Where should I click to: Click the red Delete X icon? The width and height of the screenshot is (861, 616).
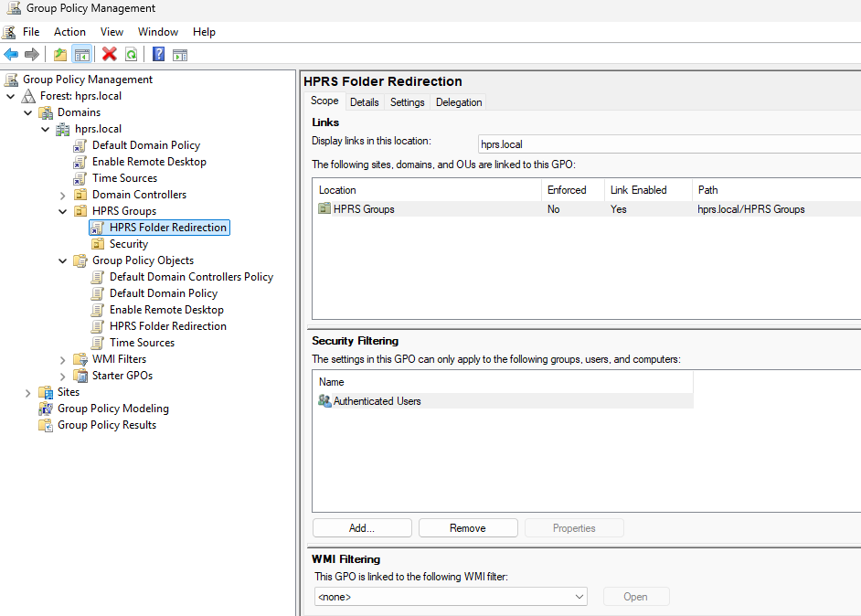pos(110,54)
